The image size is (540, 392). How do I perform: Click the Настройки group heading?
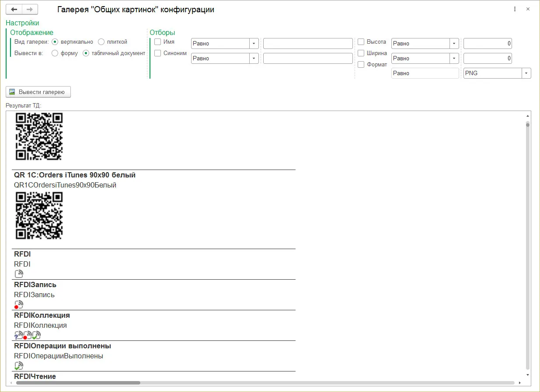(22, 23)
